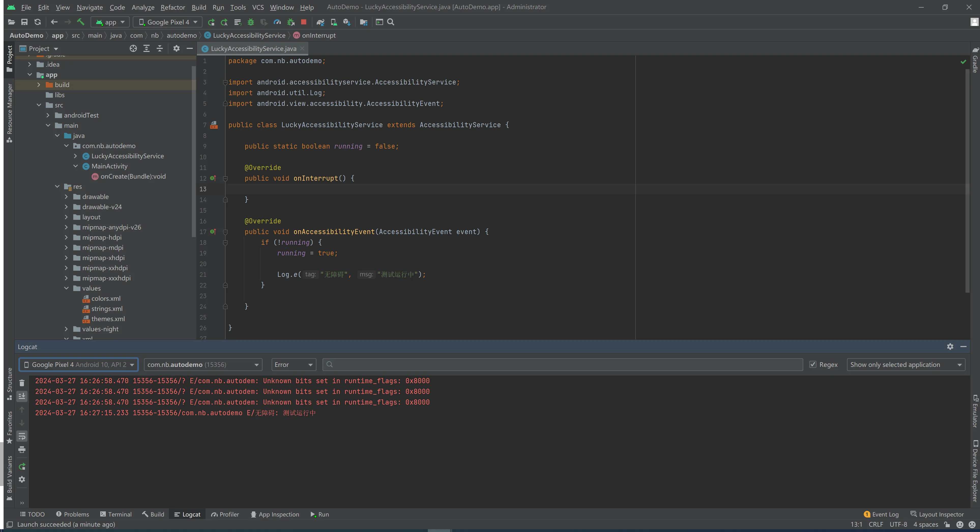This screenshot has height=532, width=980.
Task: Click the Save All toolbar icon
Action: click(x=24, y=22)
